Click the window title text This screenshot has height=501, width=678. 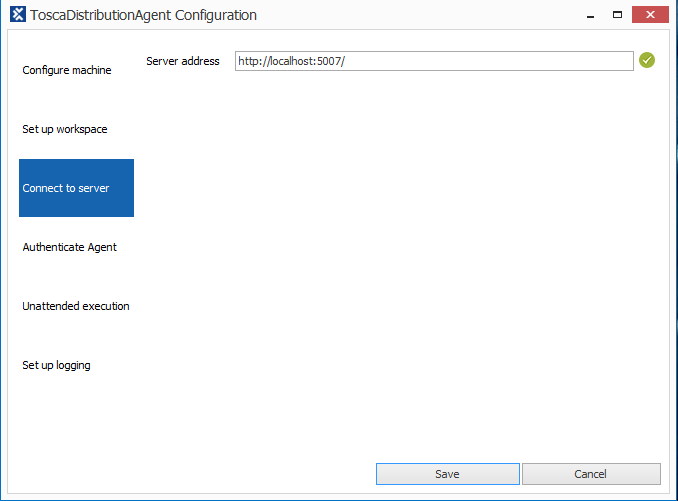point(144,15)
